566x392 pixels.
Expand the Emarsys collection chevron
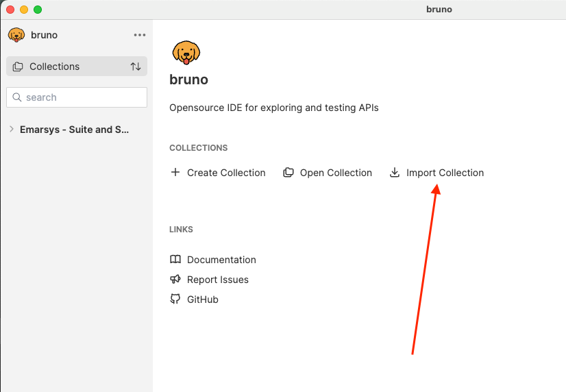point(12,129)
